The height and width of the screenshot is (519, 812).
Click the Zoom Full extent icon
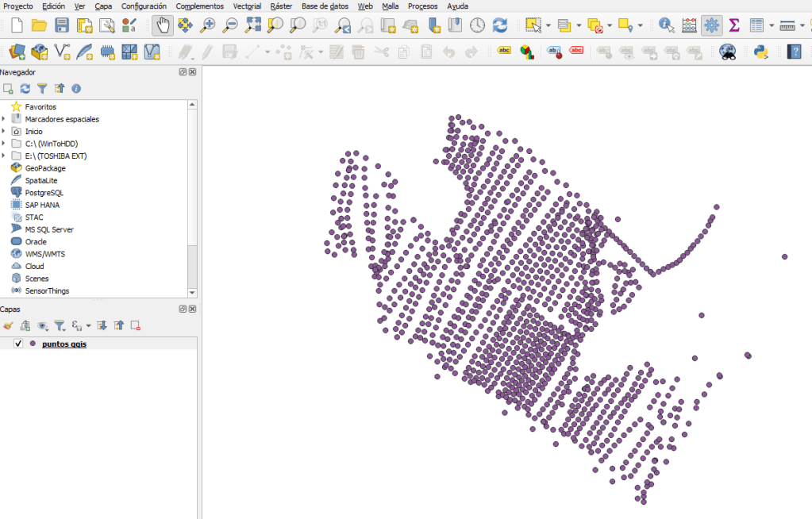coord(253,25)
